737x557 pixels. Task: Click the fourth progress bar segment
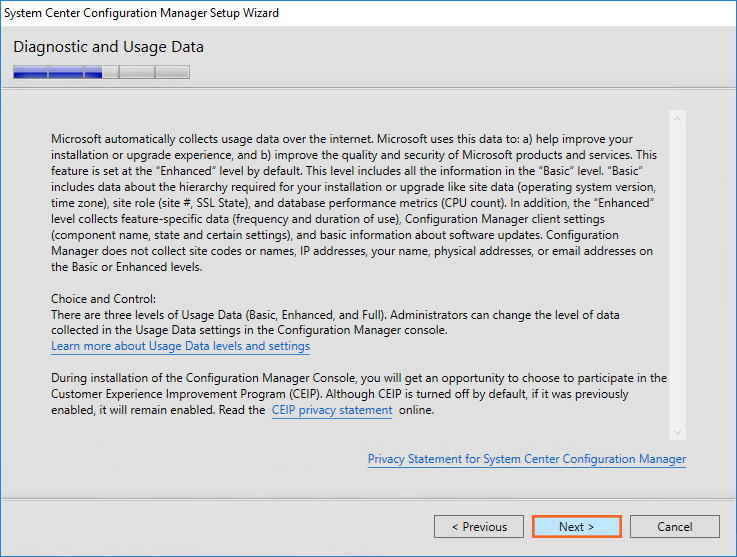coord(136,72)
